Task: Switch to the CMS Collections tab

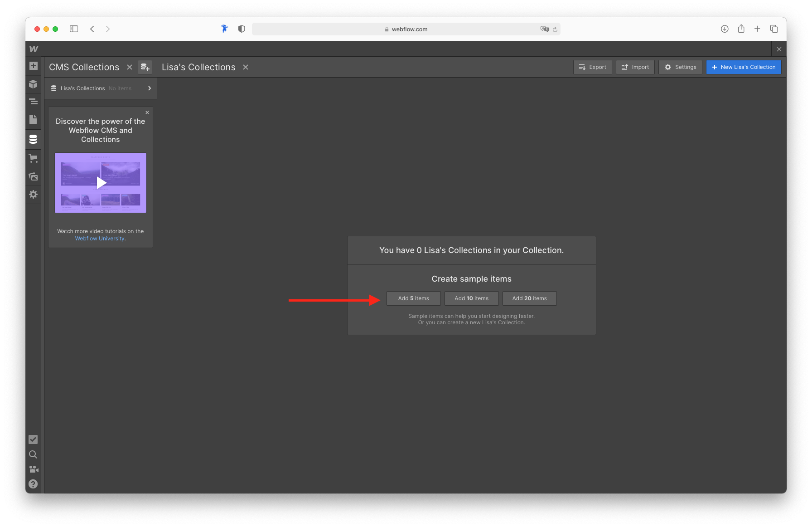Action: [x=84, y=67]
